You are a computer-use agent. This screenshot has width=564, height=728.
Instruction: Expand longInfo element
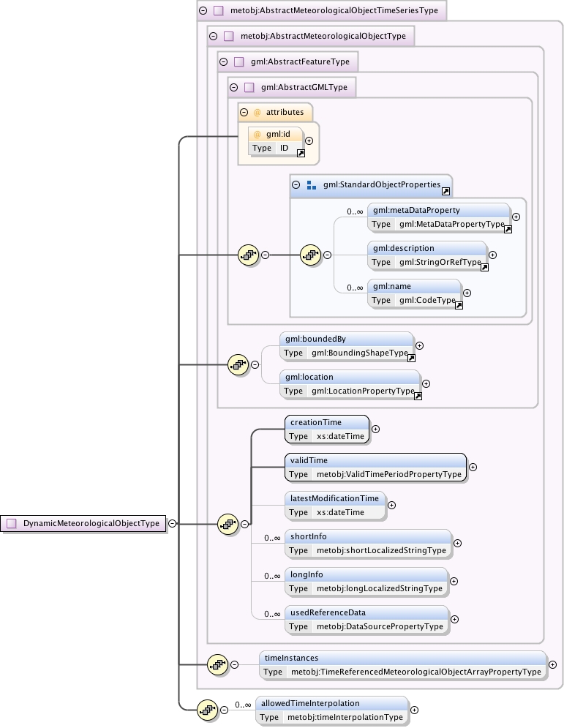tap(454, 581)
